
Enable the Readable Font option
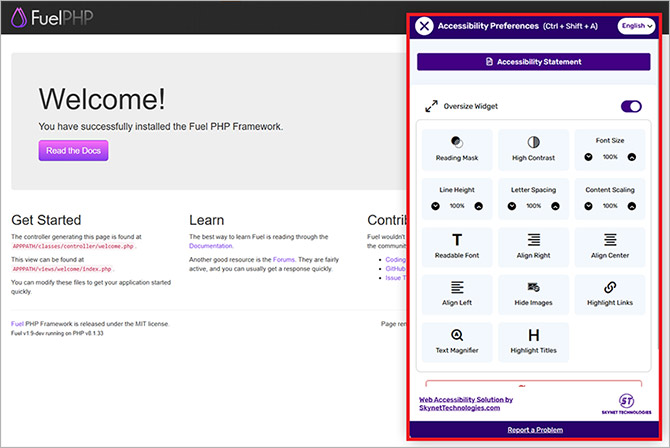457,247
